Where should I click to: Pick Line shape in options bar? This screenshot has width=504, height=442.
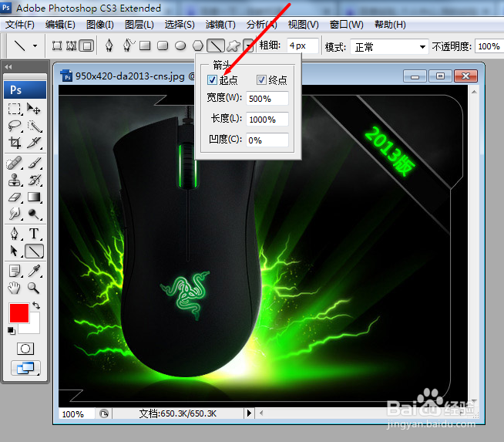(x=215, y=46)
